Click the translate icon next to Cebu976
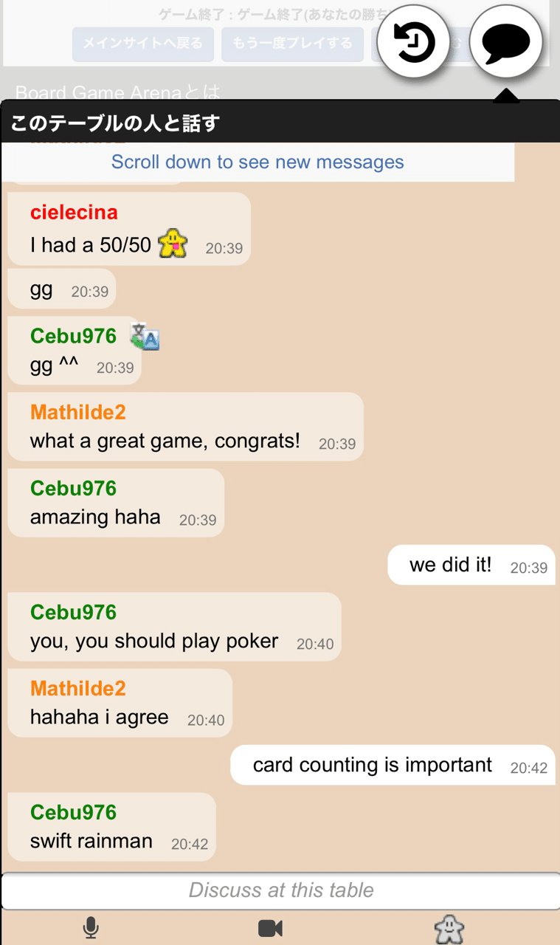Screen dimensions: 560x945 click(x=145, y=336)
